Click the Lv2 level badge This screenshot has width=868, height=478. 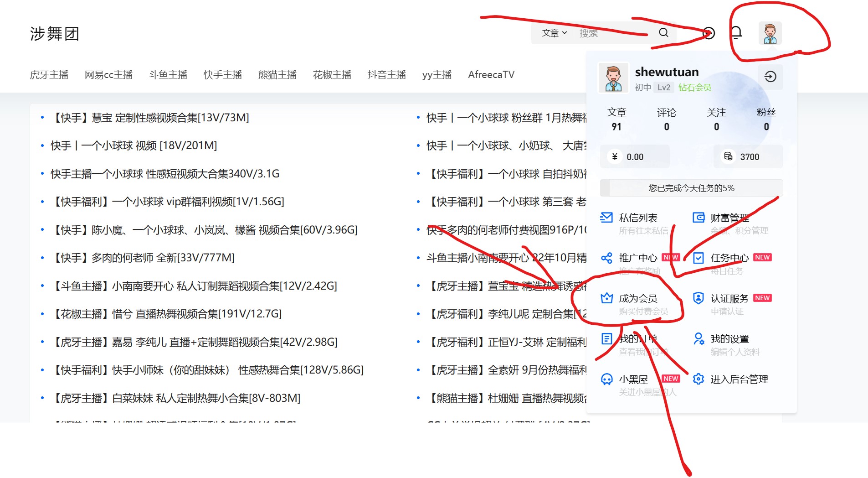(x=663, y=87)
